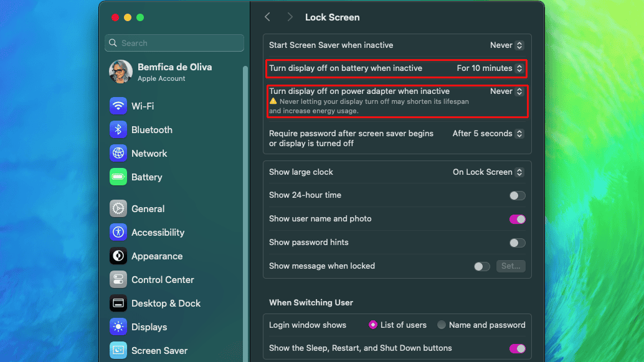This screenshot has width=644, height=362.
Task: Open Bluetooth settings icon
Action: coord(118,130)
